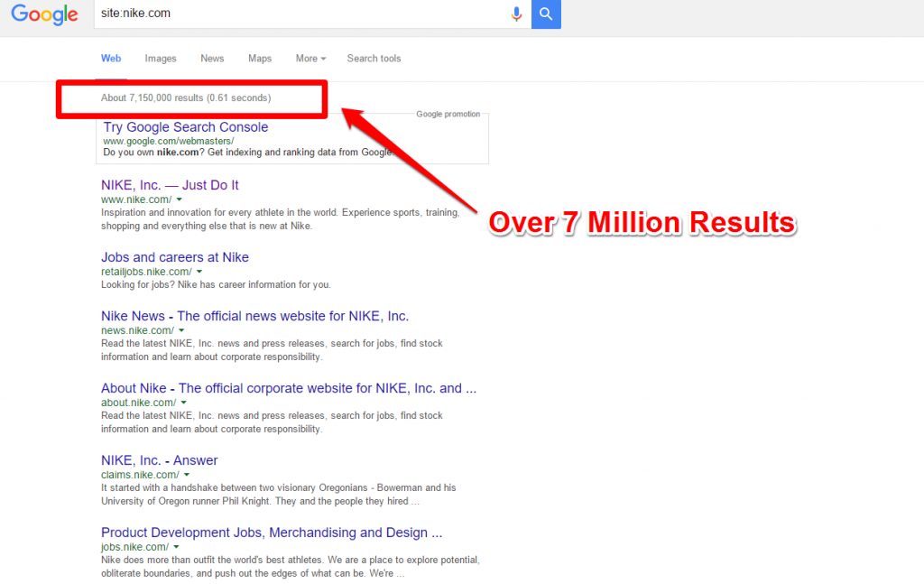
Task: Click the news.nike.com/ green URL
Action: [137, 330]
